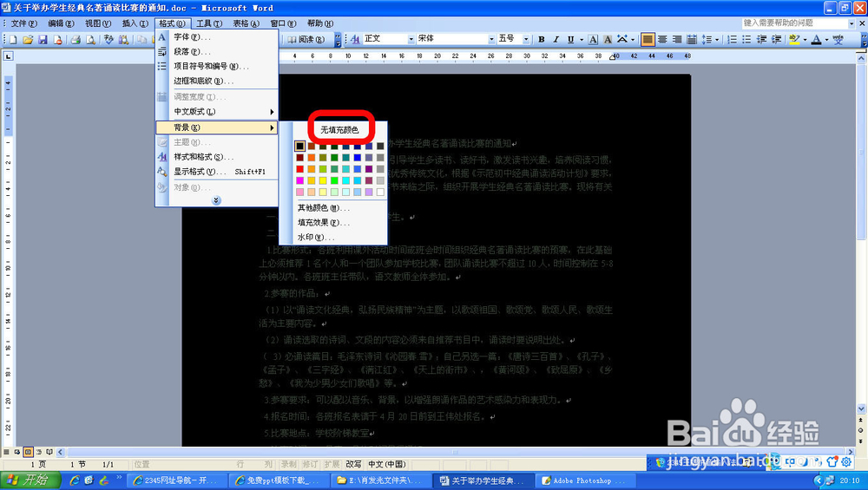Select 无填充颜色 in background submenu
Screen dimensions: 868x490
tap(340, 130)
